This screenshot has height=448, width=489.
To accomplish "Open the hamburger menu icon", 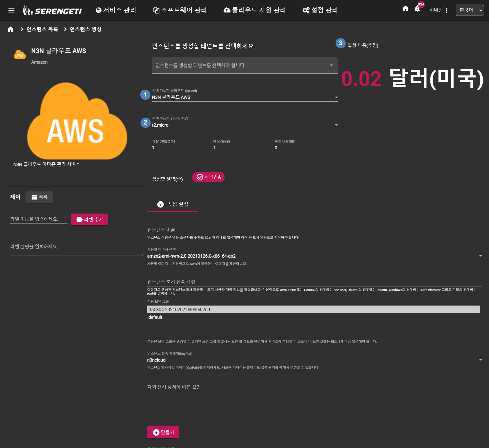I will click(11, 10).
